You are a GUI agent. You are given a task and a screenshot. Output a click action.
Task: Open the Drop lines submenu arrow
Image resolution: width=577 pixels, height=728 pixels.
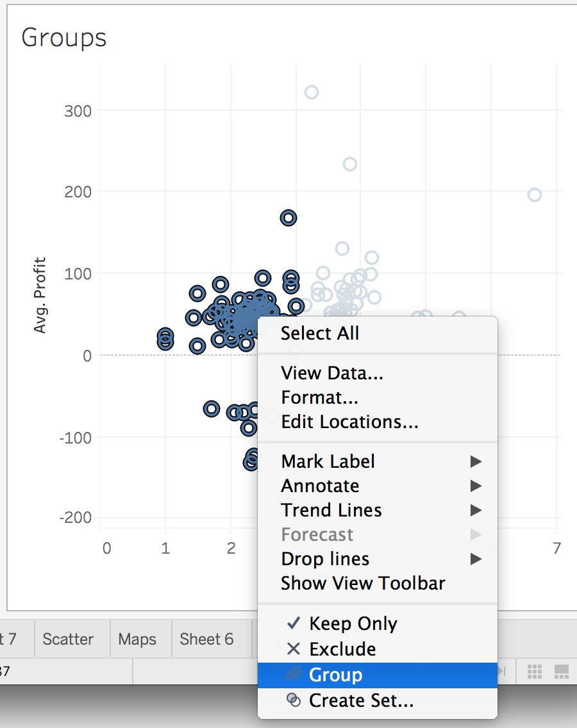[476, 559]
